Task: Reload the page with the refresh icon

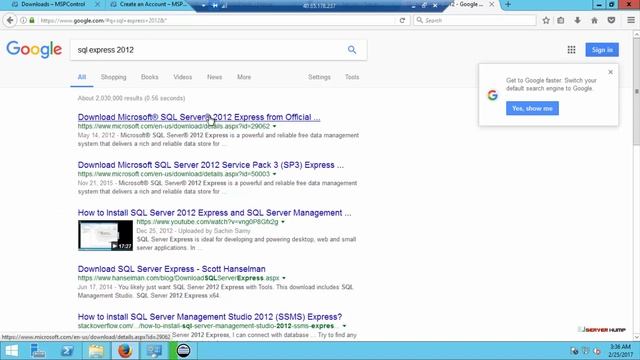Action: point(402,20)
